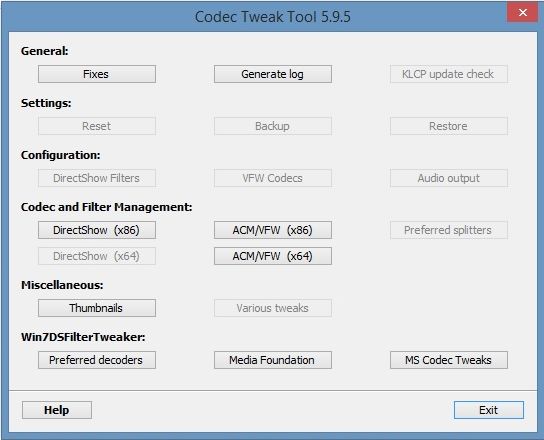The height and width of the screenshot is (440, 544).
Task: Click the Help button
Action: point(57,410)
